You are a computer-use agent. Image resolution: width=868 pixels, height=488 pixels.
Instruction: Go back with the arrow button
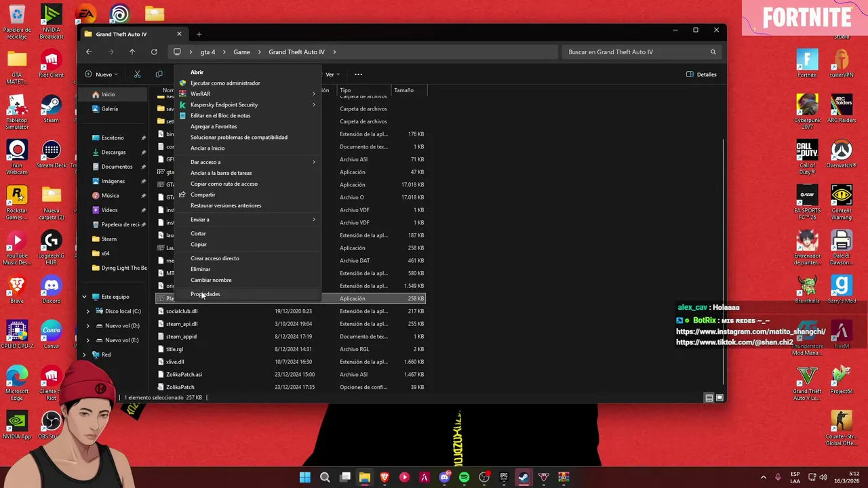coord(89,52)
